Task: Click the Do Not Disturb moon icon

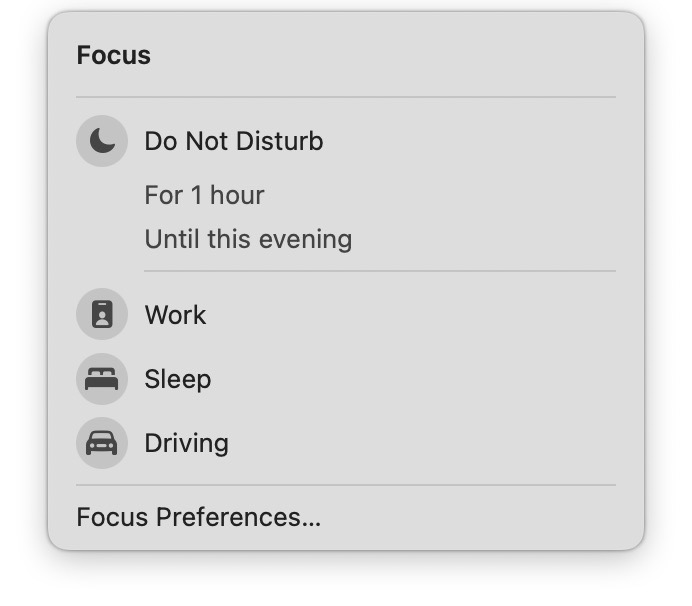Action: click(102, 142)
